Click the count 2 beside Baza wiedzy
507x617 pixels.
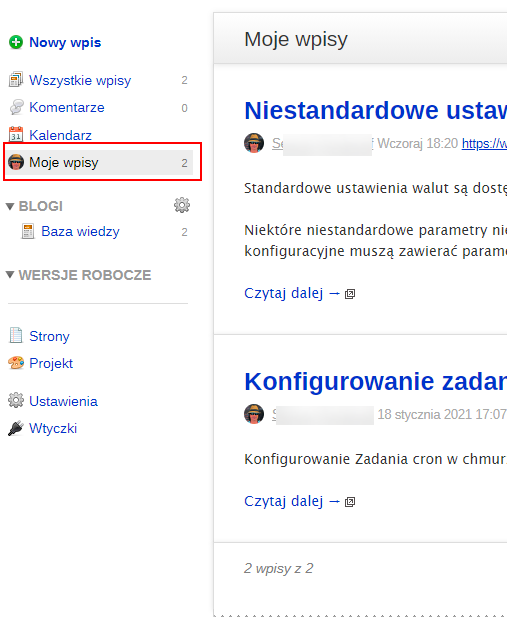(x=184, y=232)
